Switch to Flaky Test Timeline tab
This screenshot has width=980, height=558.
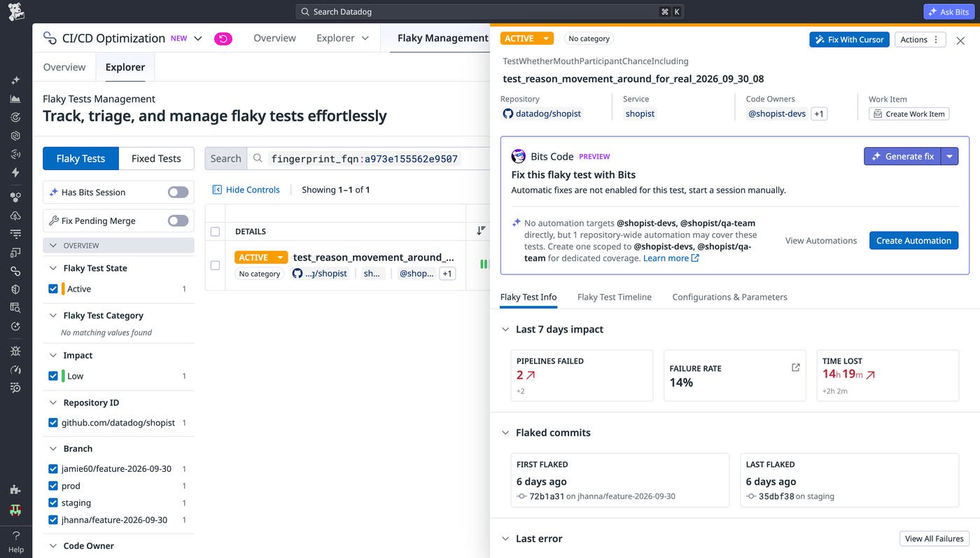(615, 297)
